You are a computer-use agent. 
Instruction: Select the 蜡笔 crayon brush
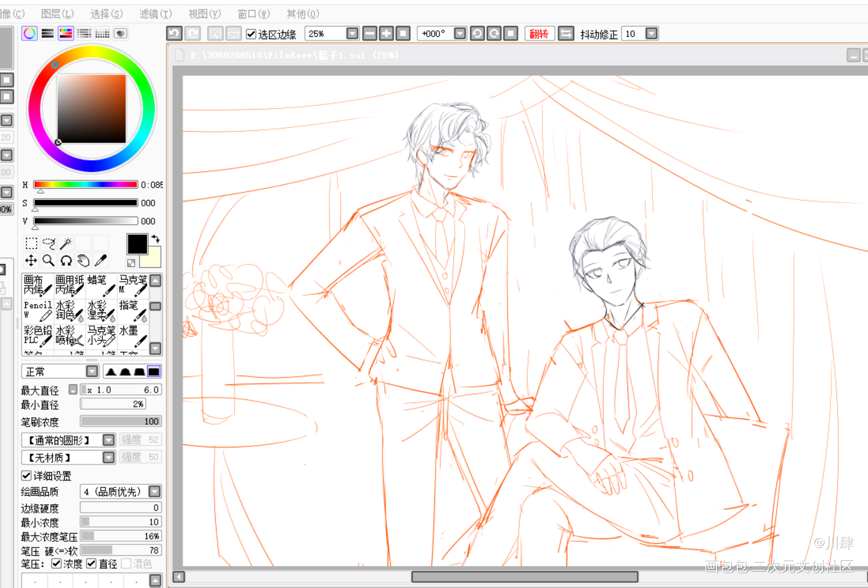pos(101,285)
